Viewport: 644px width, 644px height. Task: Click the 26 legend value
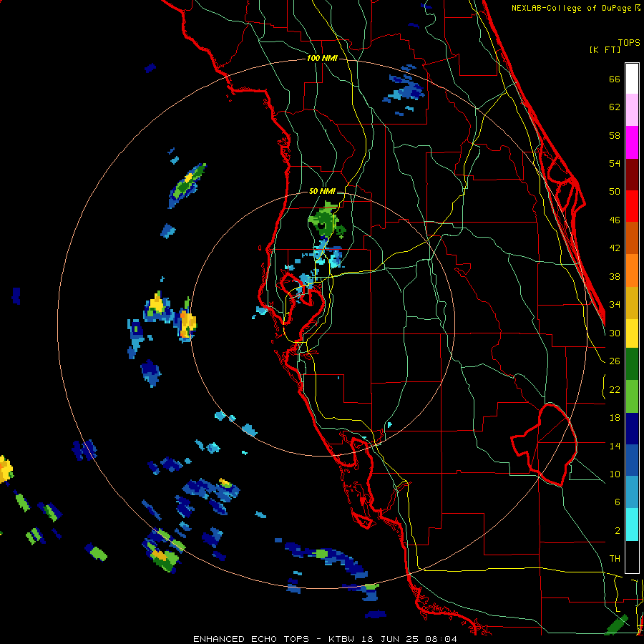click(x=615, y=361)
